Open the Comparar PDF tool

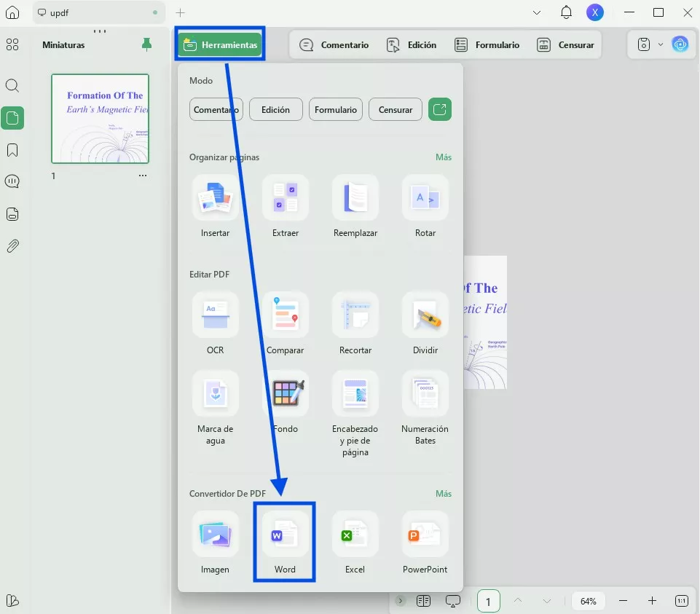click(x=286, y=323)
